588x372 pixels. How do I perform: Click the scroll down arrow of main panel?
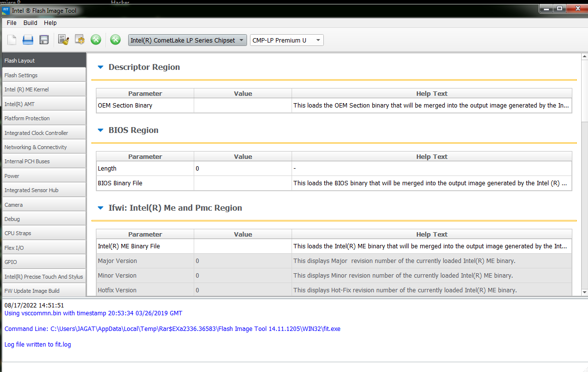[584, 292]
